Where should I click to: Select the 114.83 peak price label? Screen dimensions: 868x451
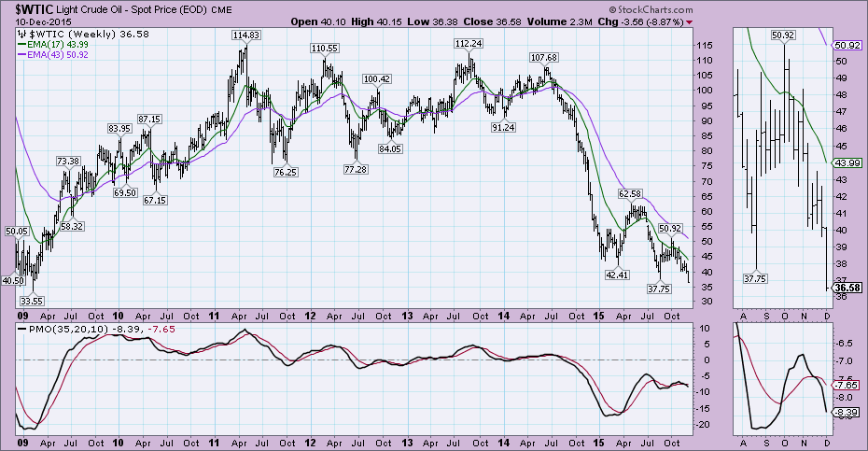pyautogui.click(x=246, y=35)
